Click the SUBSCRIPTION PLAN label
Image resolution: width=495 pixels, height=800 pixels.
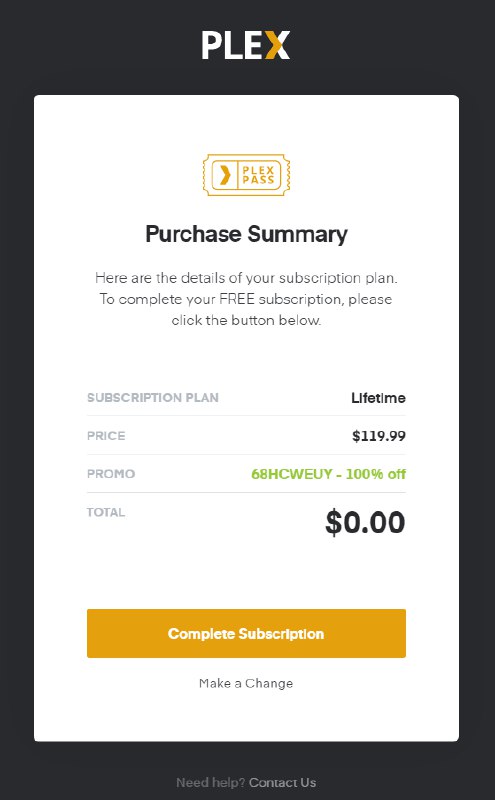153,398
